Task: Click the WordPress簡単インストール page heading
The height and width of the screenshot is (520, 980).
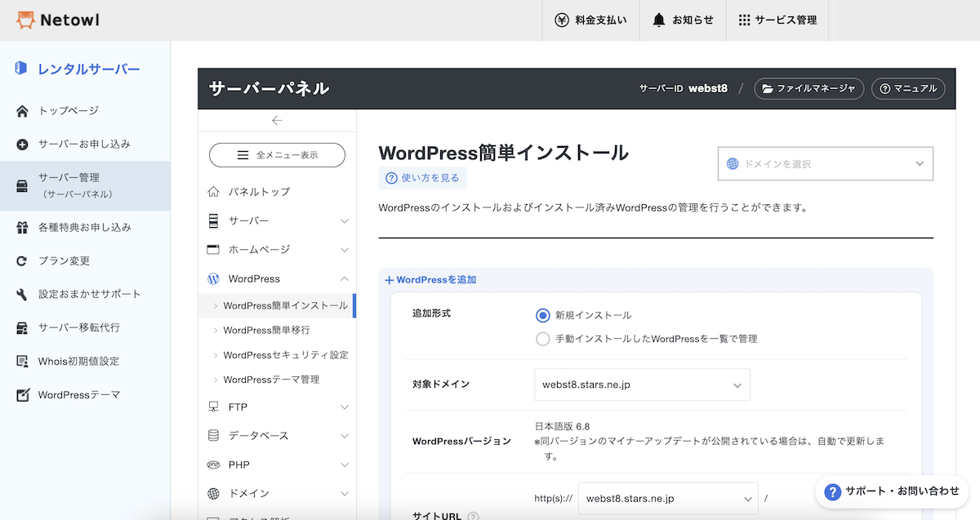Action: pos(504,153)
